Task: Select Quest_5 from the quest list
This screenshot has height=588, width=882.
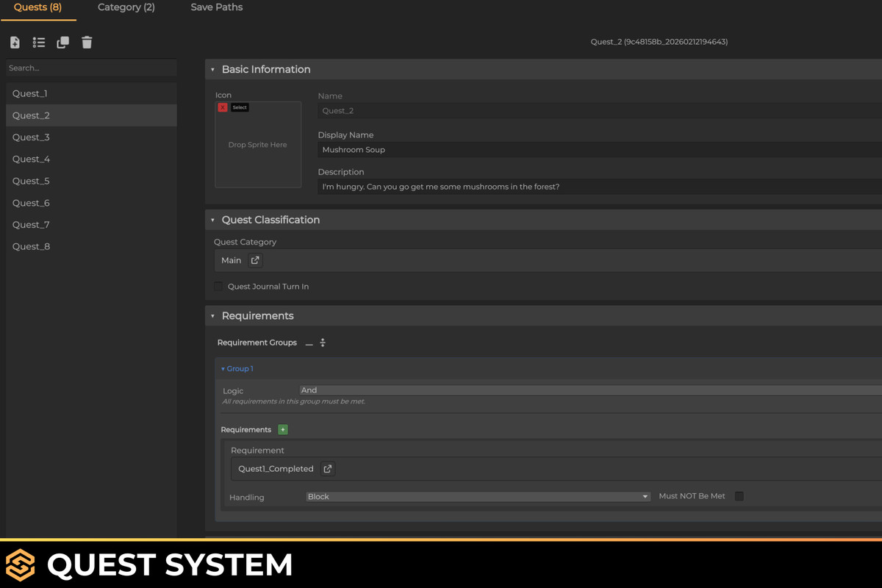Action: coord(31,181)
